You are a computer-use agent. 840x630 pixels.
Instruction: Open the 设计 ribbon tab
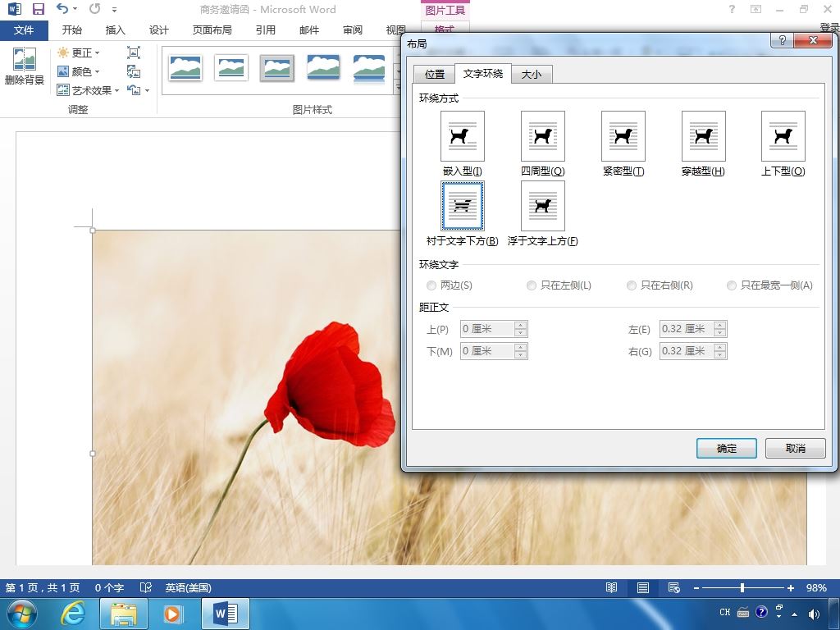tap(158, 30)
